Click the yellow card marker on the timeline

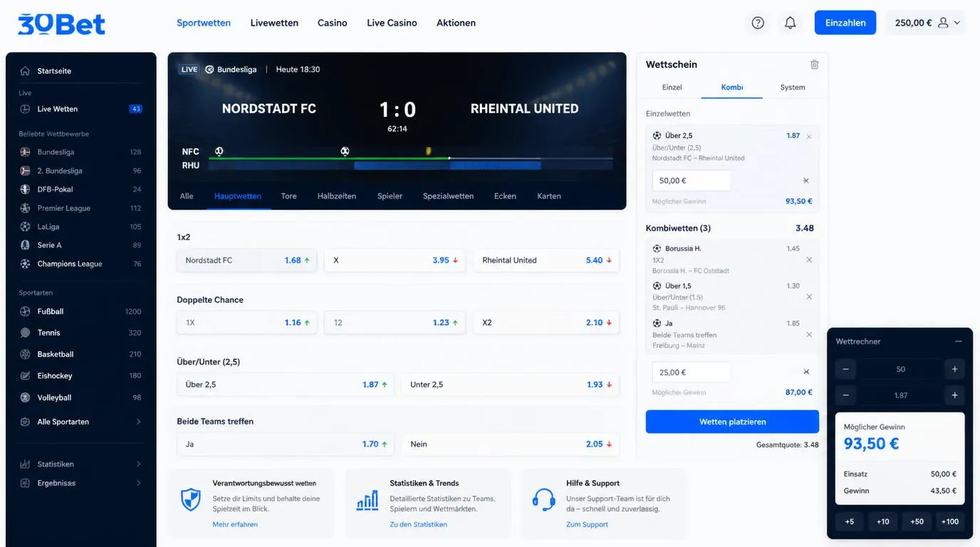point(428,151)
